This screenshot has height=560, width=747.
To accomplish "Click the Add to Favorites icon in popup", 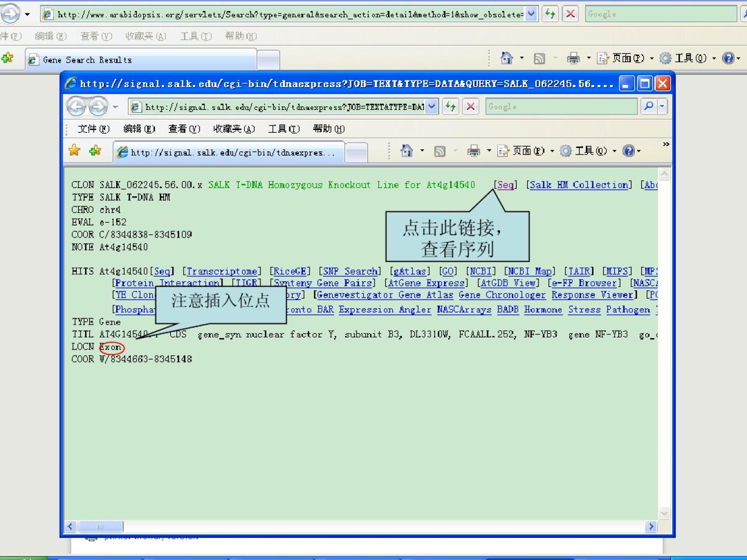I will click(95, 151).
